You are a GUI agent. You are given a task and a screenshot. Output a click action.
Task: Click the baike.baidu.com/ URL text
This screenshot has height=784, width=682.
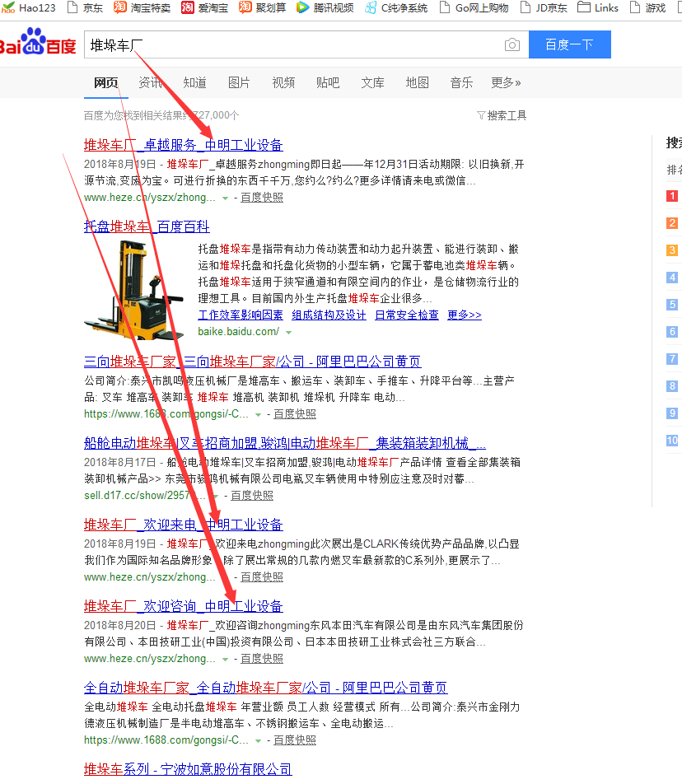pos(239,332)
